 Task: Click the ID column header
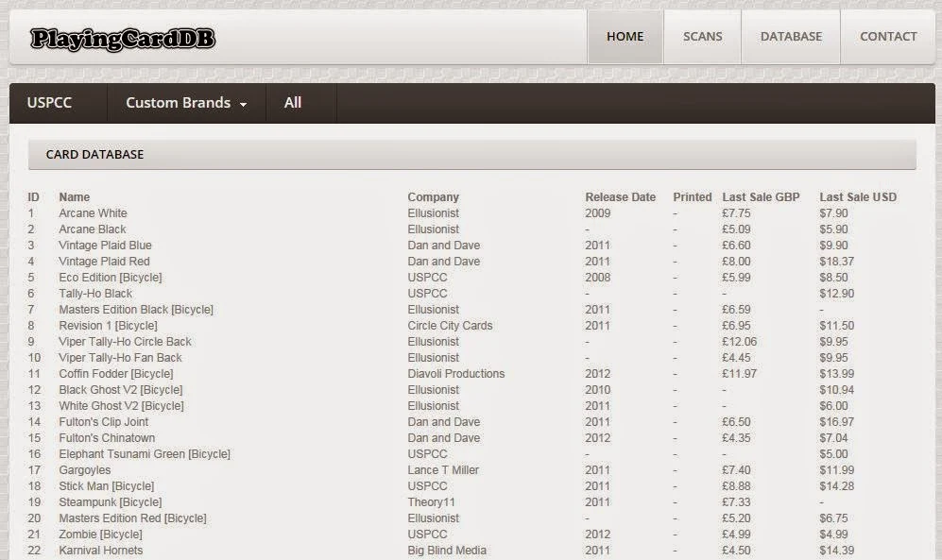pos(34,196)
